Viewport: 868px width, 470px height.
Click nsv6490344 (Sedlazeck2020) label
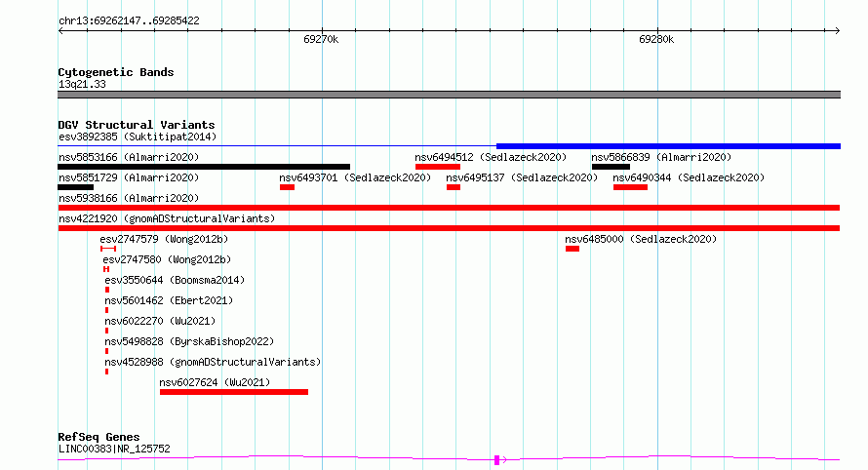pos(689,177)
